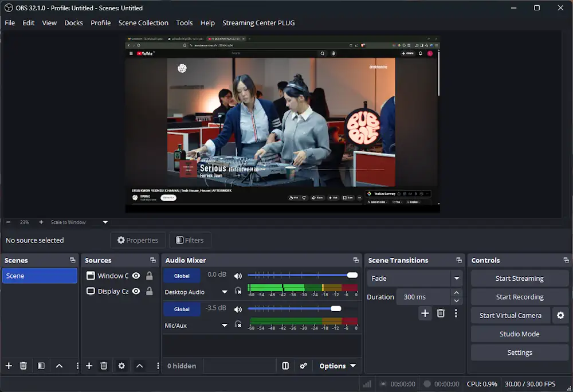The height and width of the screenshot is (392, 573).
Task: Add a scene transition with plus
Action: pos(425,313)
